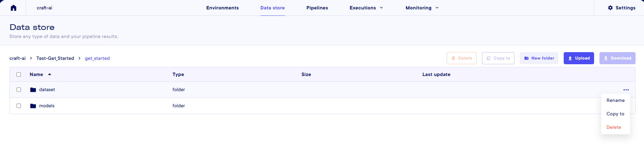Click the Upload button
Viewport: 644px width, 149px height.
579,58
